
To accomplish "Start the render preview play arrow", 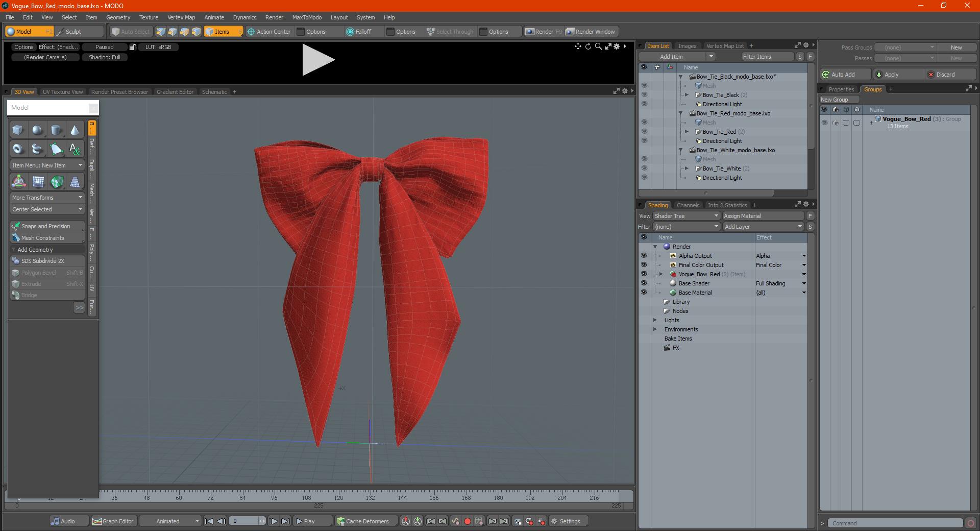I will pos(317,60).
